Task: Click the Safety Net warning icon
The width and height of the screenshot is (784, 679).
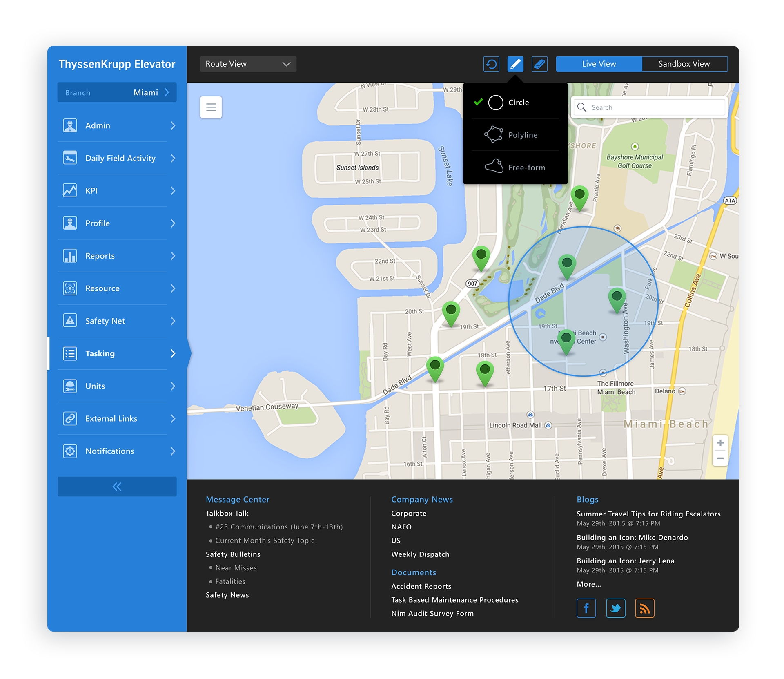Action: coord(70,321)
